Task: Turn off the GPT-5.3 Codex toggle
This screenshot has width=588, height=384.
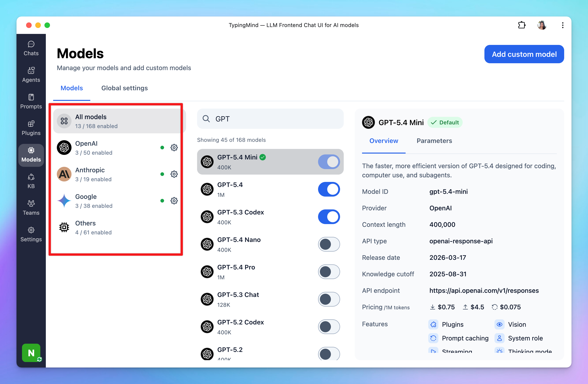Action: coord(329,217)
